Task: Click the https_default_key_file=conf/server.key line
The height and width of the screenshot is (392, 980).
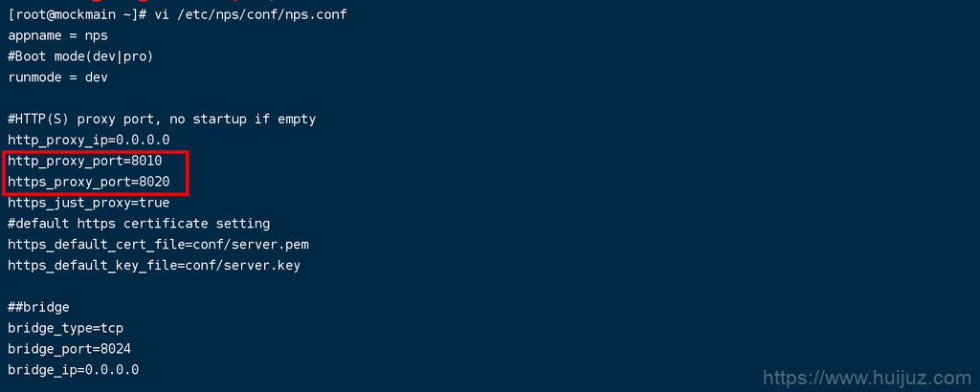Action: (154, 265)
